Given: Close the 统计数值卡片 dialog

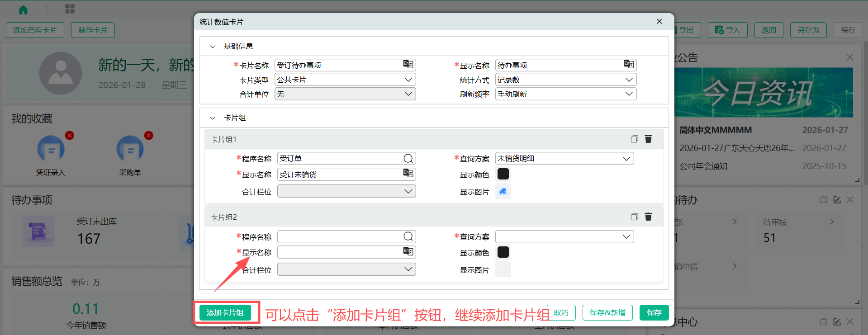Looking at the screenshot, I should pos(659,21).
